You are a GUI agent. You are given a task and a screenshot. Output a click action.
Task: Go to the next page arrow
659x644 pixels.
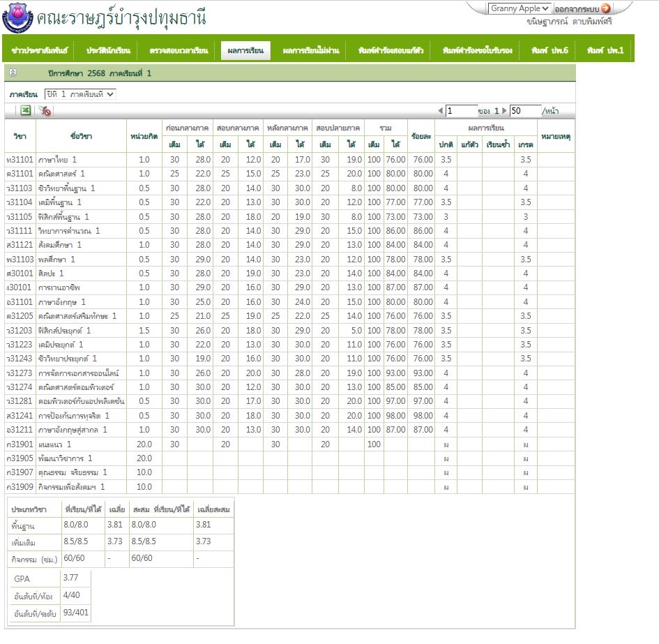(504, 111)
